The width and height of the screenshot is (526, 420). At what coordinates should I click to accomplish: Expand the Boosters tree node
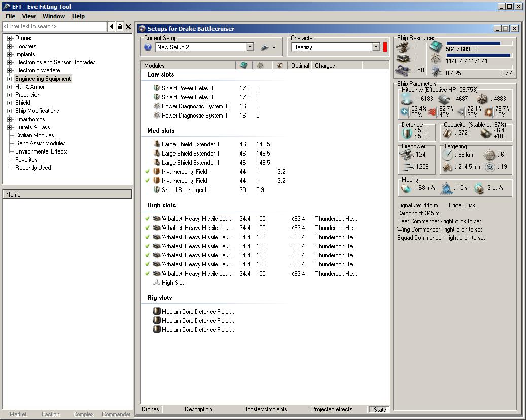10,46
